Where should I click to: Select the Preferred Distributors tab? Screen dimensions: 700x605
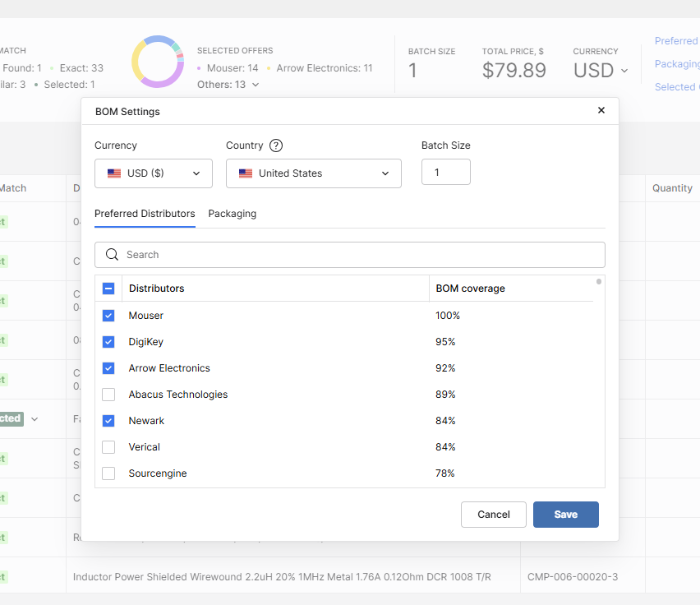click(145, 214)
